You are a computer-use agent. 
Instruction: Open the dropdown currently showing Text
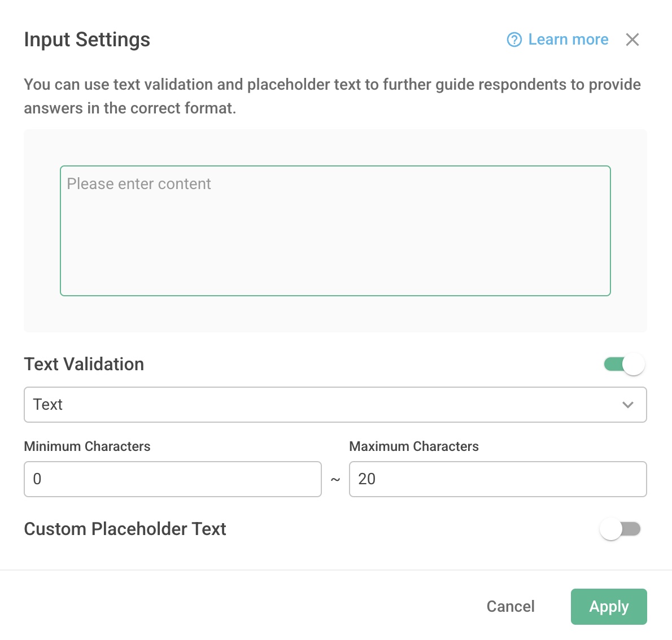[x=335, y=405]
